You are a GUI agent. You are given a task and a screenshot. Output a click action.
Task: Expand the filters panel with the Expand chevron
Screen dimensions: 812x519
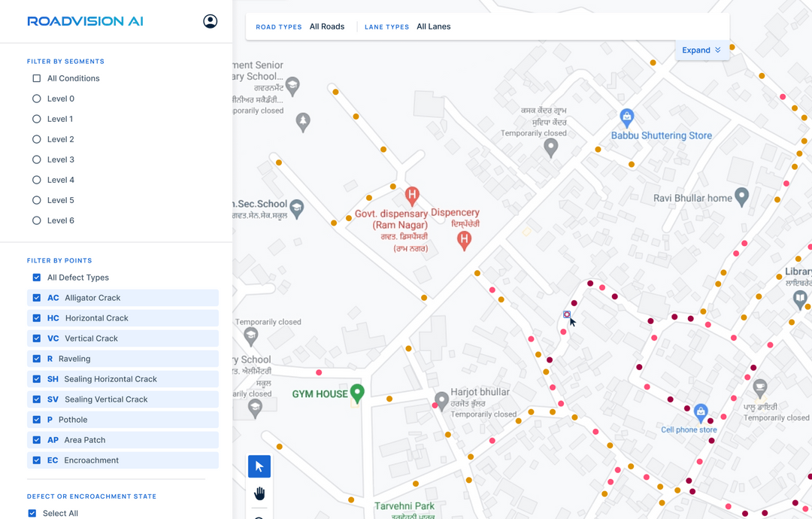click(701, 50)
